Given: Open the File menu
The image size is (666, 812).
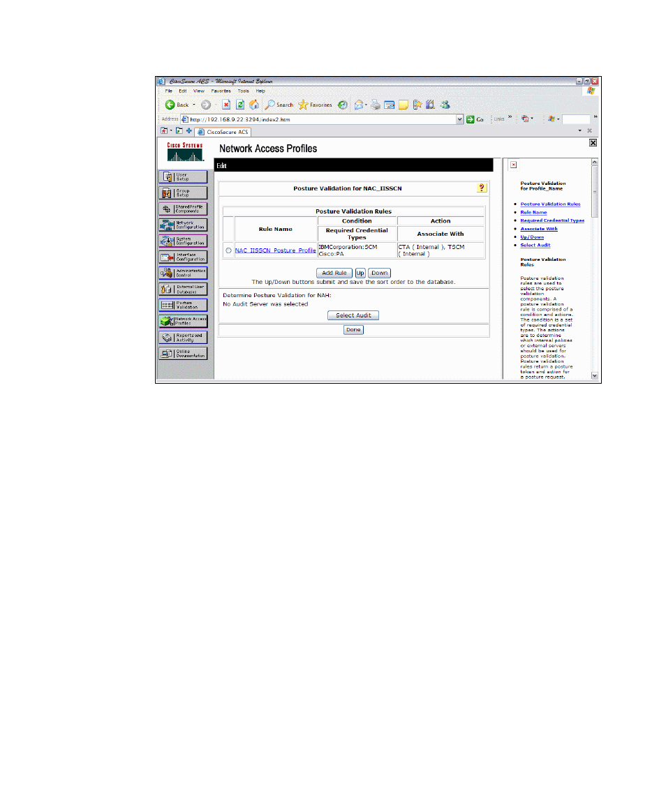Looking at the screenshot, I should coord(168,91).
